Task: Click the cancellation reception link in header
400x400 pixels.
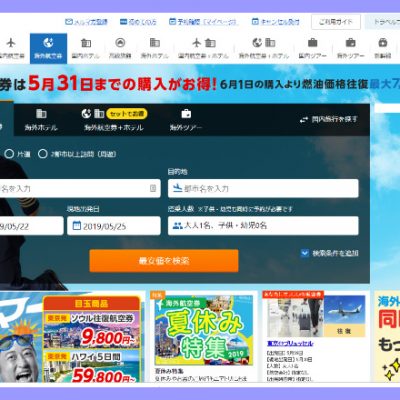Action: (x=276, y=22)
